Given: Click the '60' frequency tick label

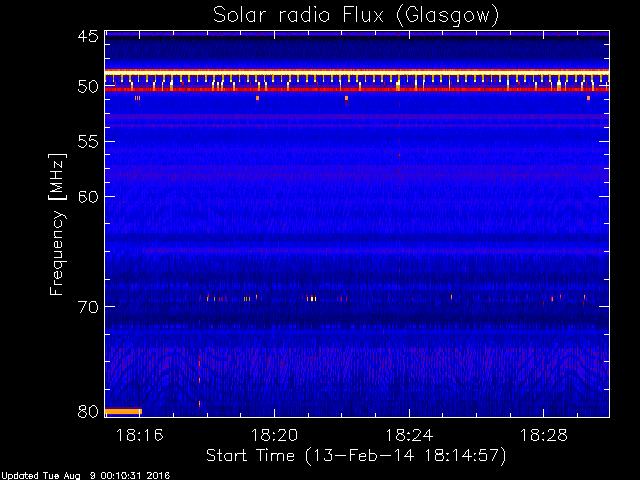Looking at the screenshot, I should point(88,197).
